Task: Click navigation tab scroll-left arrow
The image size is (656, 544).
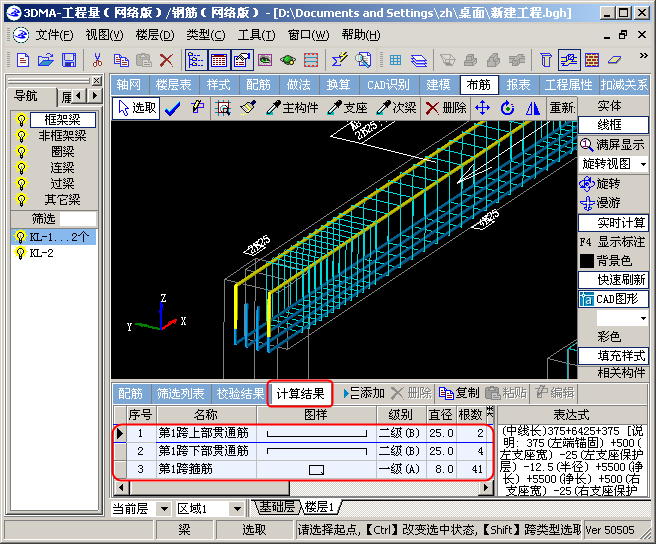Action: tap(79, 96)
